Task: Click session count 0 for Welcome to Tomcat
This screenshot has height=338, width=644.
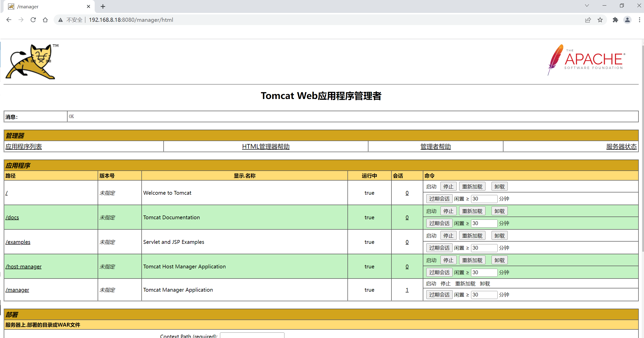Action: point(407,193)
